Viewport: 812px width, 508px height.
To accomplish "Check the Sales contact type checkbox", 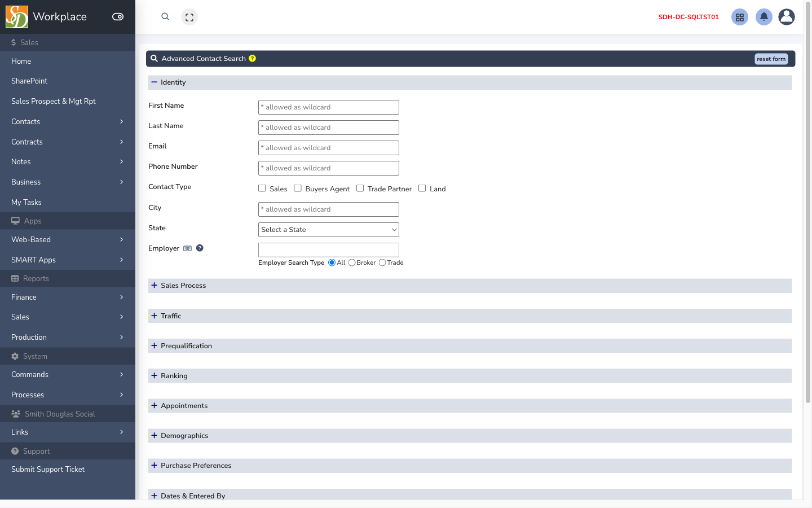I will [x=262, y=189].
